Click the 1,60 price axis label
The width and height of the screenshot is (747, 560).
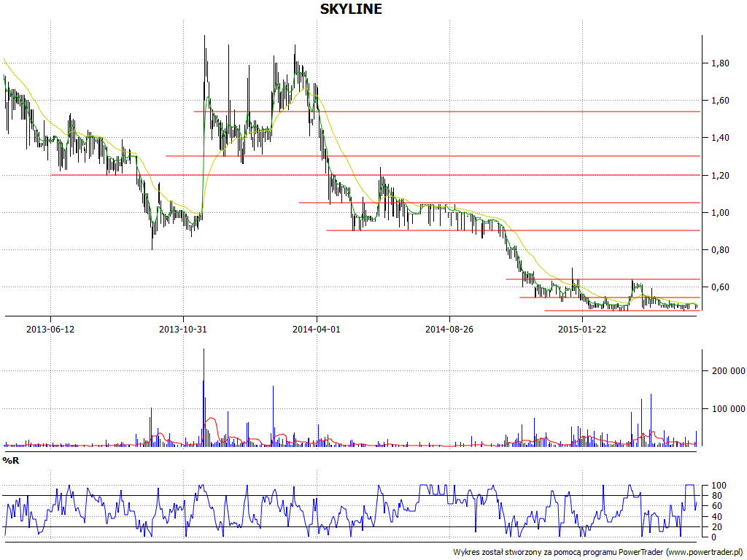(x=719, y=101)
